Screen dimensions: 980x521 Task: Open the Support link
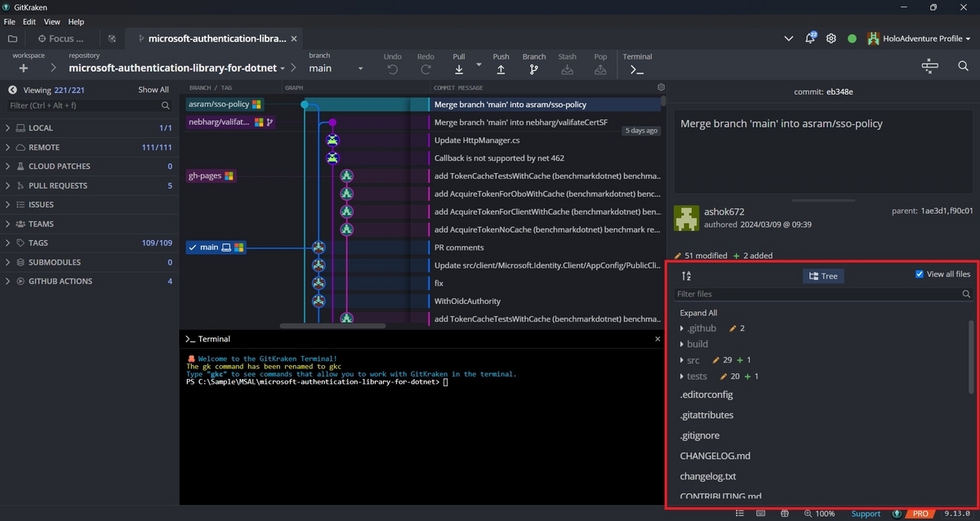[866, 514]
